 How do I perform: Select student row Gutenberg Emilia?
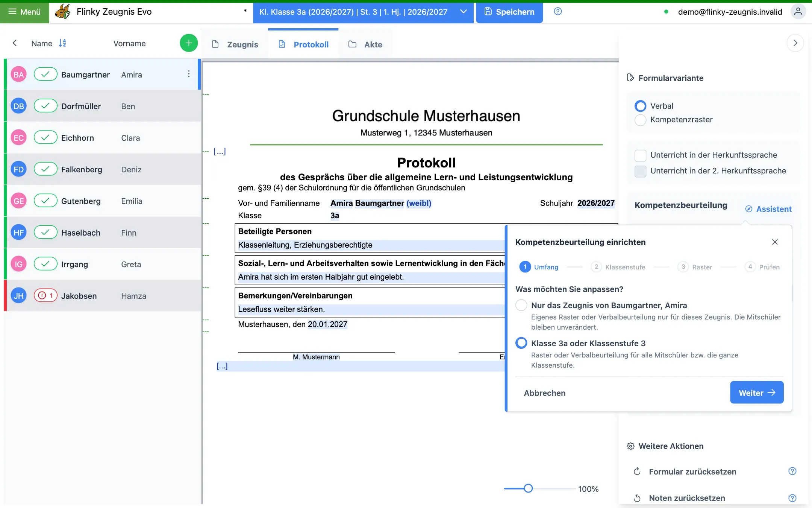point(102,201)
